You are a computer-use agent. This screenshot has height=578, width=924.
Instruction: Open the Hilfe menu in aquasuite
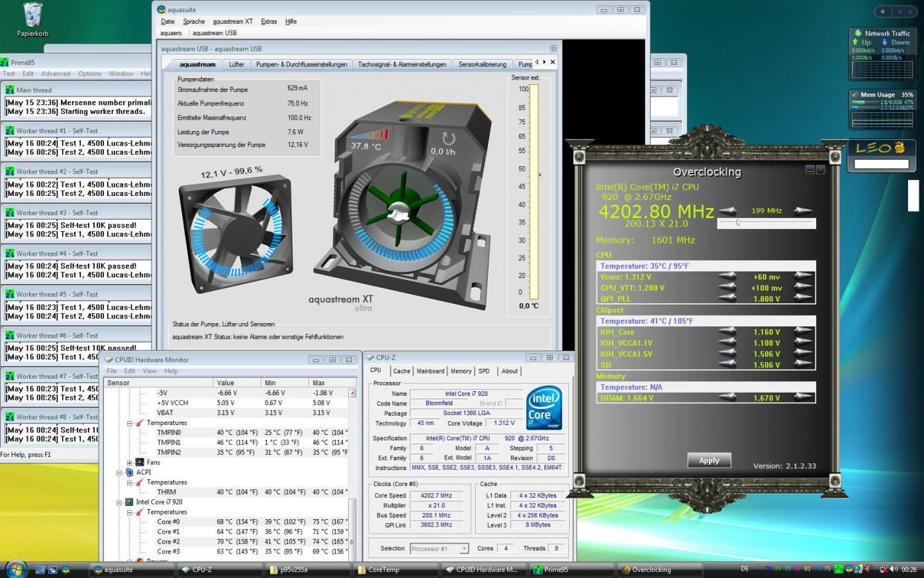pyautogui.click(x=291, y=22)
